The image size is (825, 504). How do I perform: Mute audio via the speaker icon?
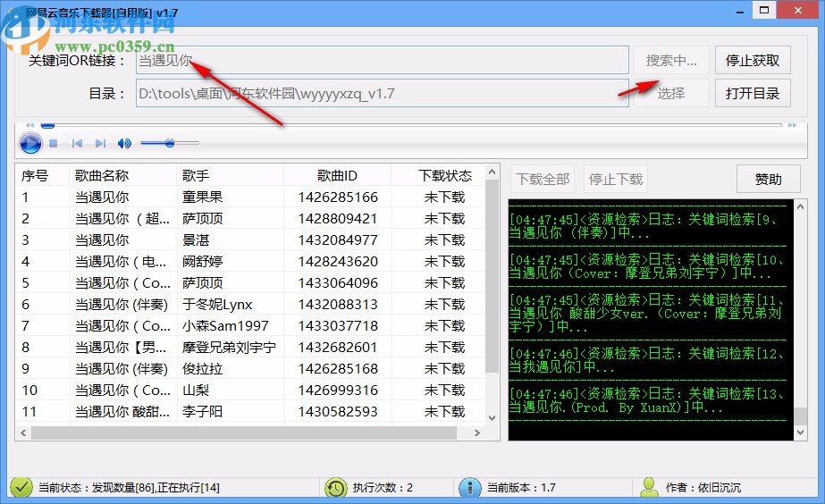[125, 143]
